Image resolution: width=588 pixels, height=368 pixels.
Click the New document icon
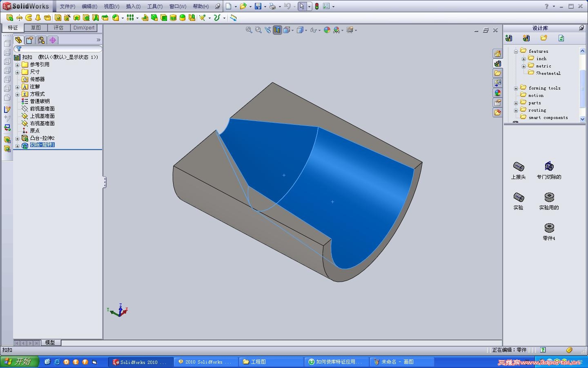coord(229,6)
